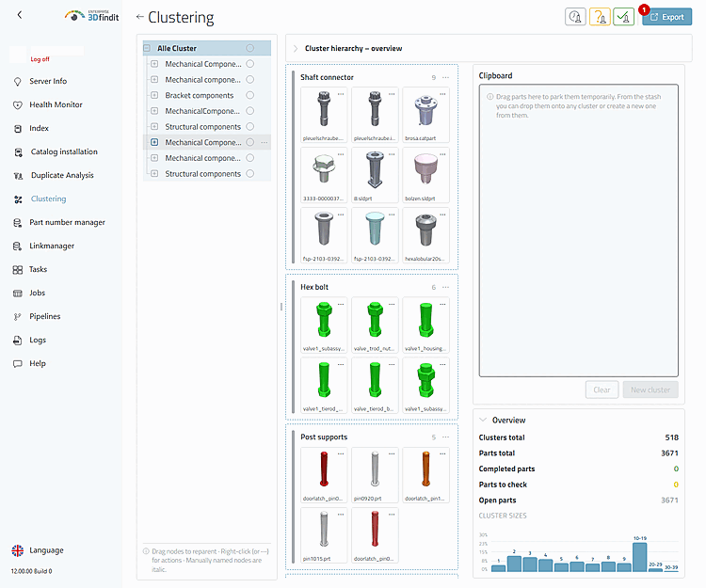Viewport: 706px width, 588px height.
Task: Click the Hex bolt cluster title
Action: [x=314, y=287]
